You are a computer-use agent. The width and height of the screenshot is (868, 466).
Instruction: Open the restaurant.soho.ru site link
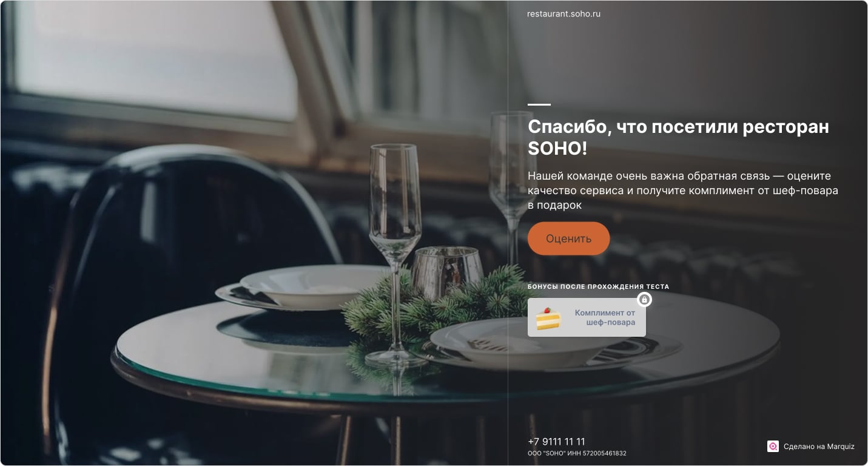[564, 14]
